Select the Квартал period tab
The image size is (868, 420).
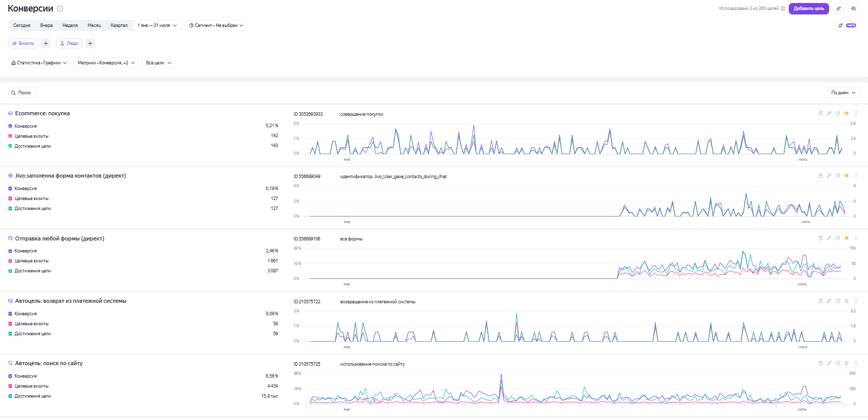pos(119,25)
